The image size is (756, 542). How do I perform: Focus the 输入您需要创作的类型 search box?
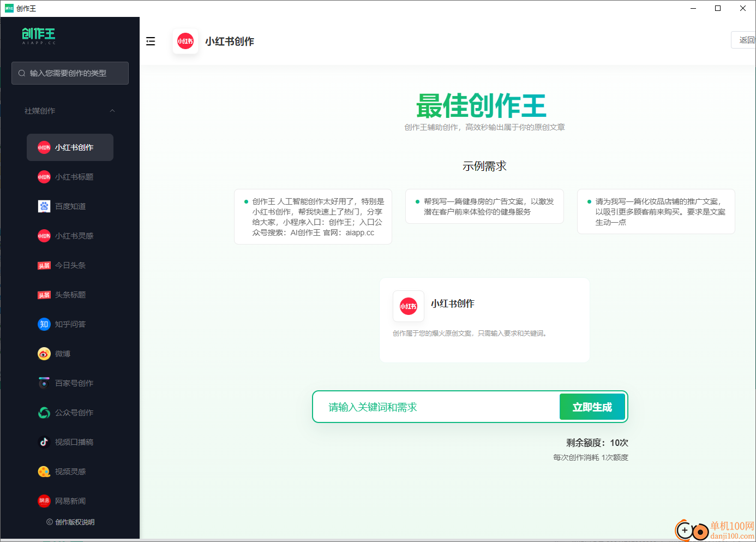pyautogui.click(x=70, y=73)
